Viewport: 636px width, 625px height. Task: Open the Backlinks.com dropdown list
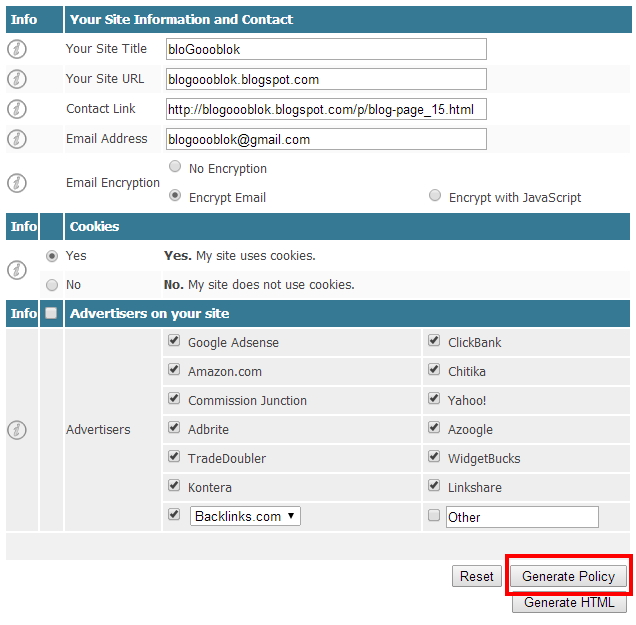[x=245, y=516]
